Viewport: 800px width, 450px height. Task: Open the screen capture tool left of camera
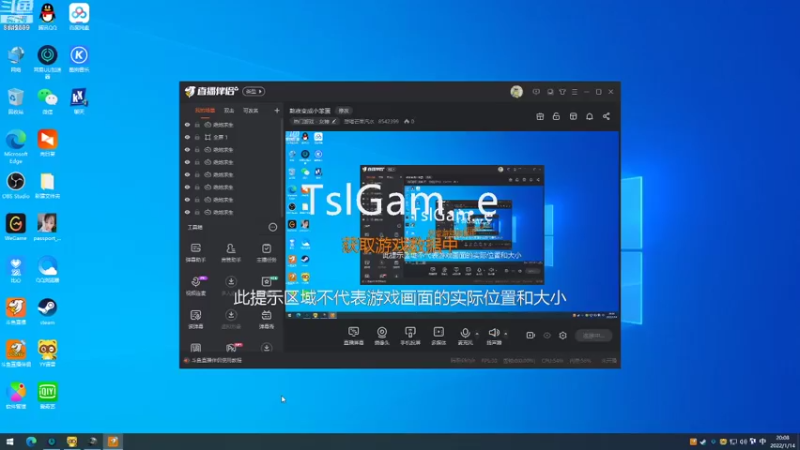[x=353, y=336]
